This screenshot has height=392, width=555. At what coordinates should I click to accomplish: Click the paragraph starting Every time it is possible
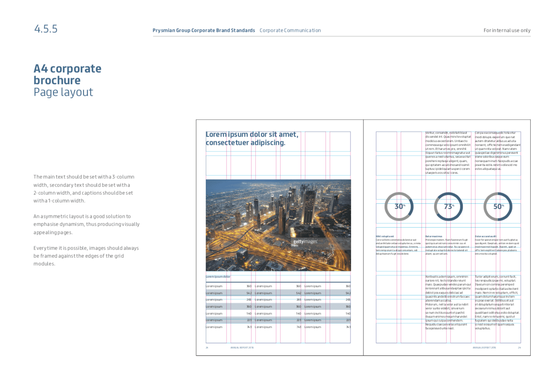click(x=86, y=256)
